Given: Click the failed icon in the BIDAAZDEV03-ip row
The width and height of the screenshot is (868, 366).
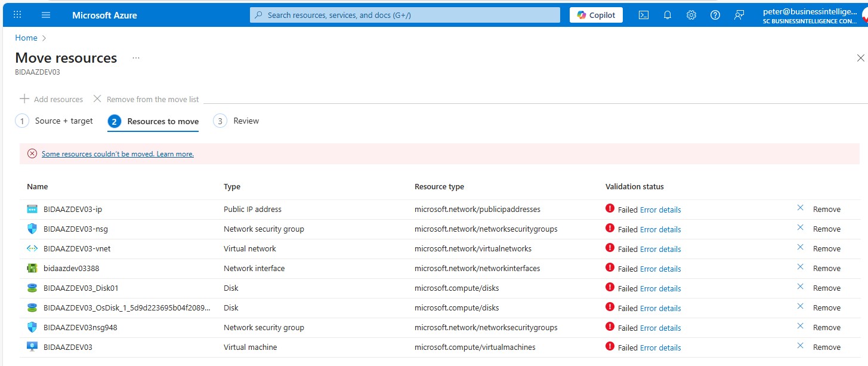Looking at the screenshot, I should pyautogui.click(x=610, y=208).
